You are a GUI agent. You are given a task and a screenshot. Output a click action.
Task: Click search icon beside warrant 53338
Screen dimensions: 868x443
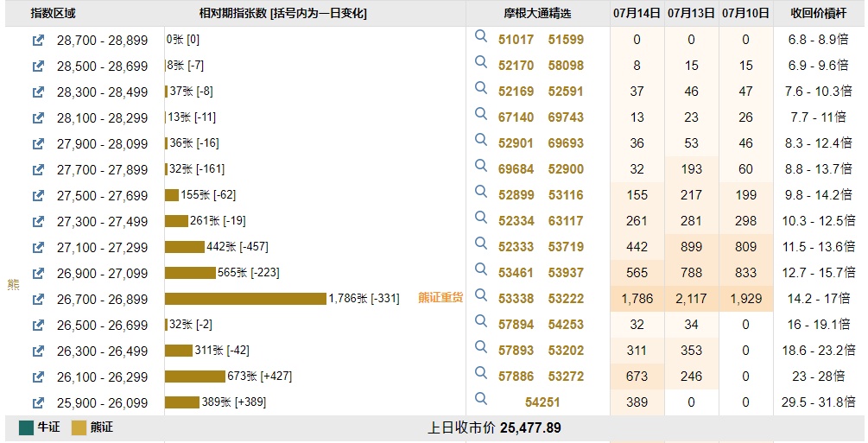[x=481, y=295]
